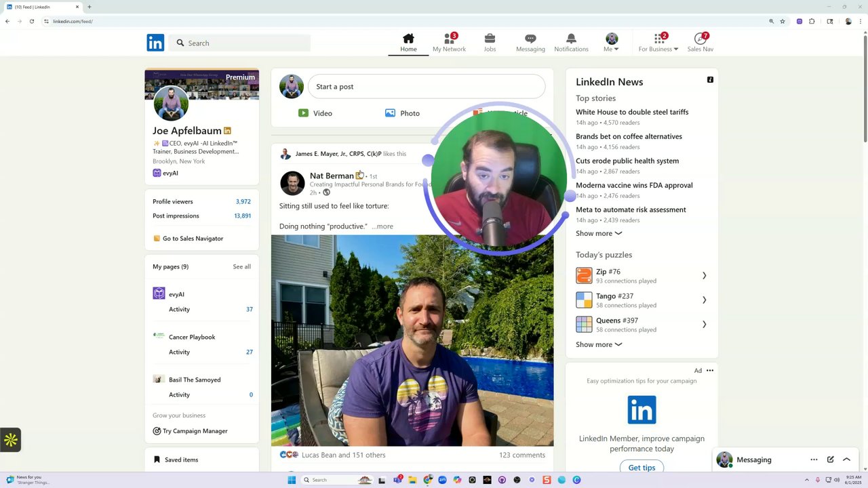Open Messaging overlay options menu
The image size is (868, 488).
814,460
